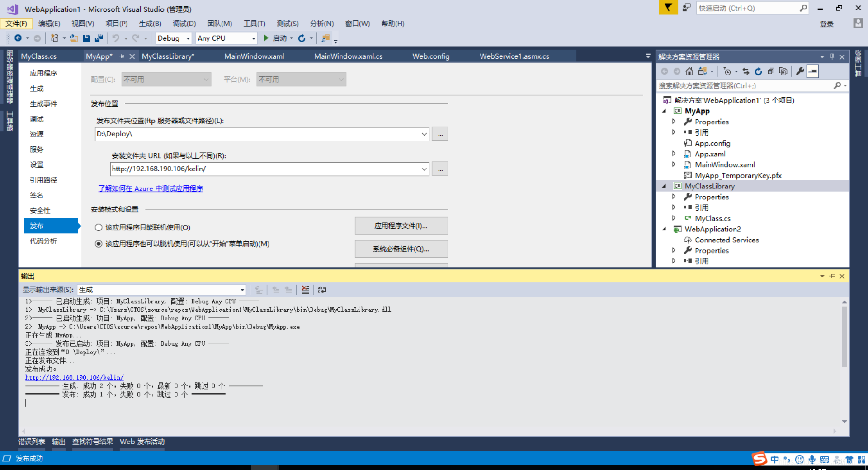Click the Solution Explorer search field
Viewport: 868px width, 470px height.
tap(745, 85)
